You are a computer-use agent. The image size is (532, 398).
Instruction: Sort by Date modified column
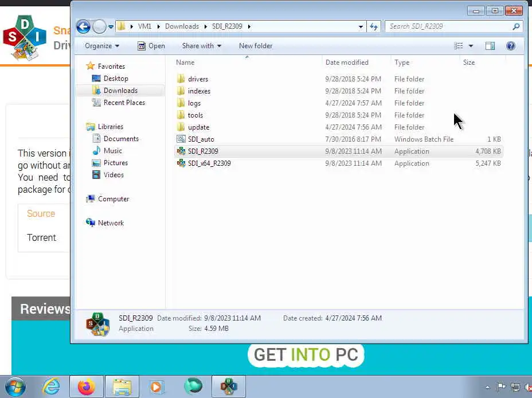347,63
